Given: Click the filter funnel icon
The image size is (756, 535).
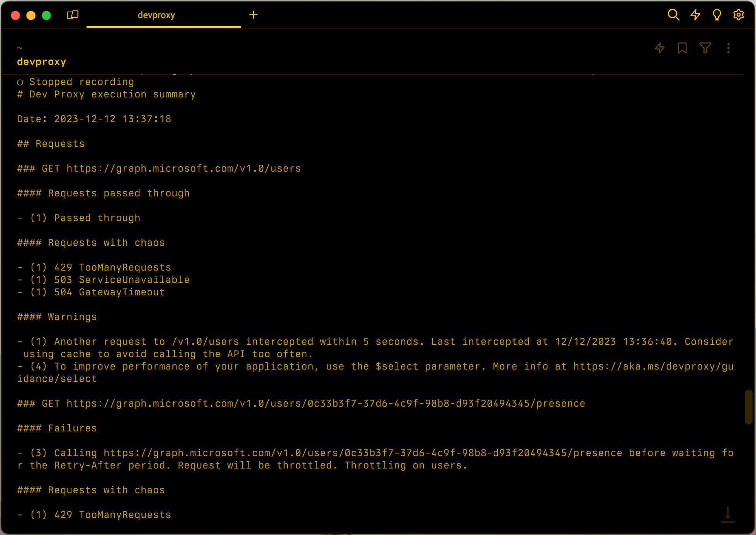Looking at the screenshot, I should [705, 48].
